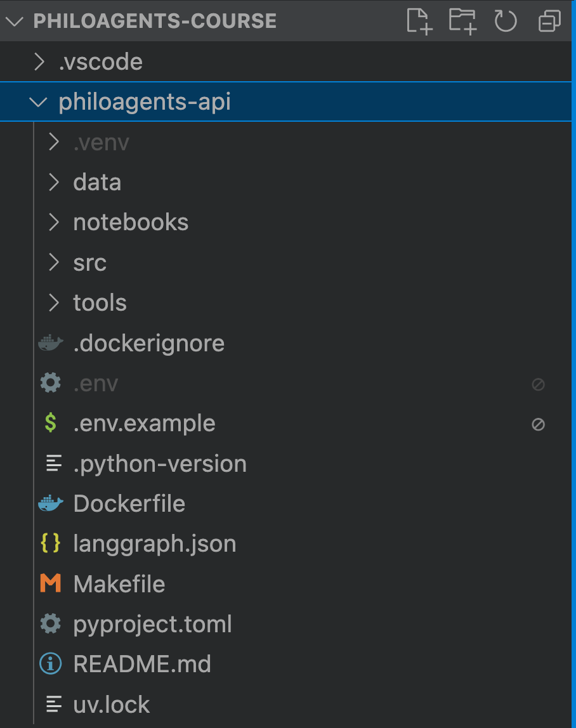
Task: Select the .dockerignore file
Action: 149,343
